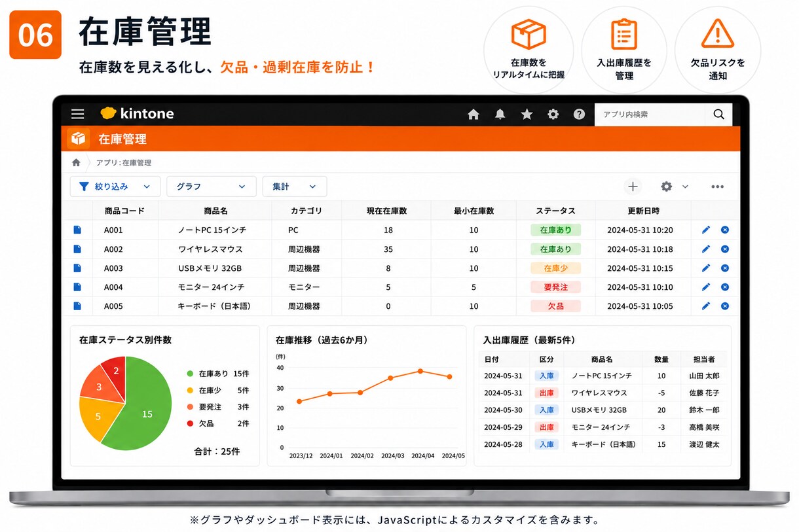Edit the USBメモリ 32GB record
Image resolution: width=799 pixels, height=532 pixels.
point(706,268)
